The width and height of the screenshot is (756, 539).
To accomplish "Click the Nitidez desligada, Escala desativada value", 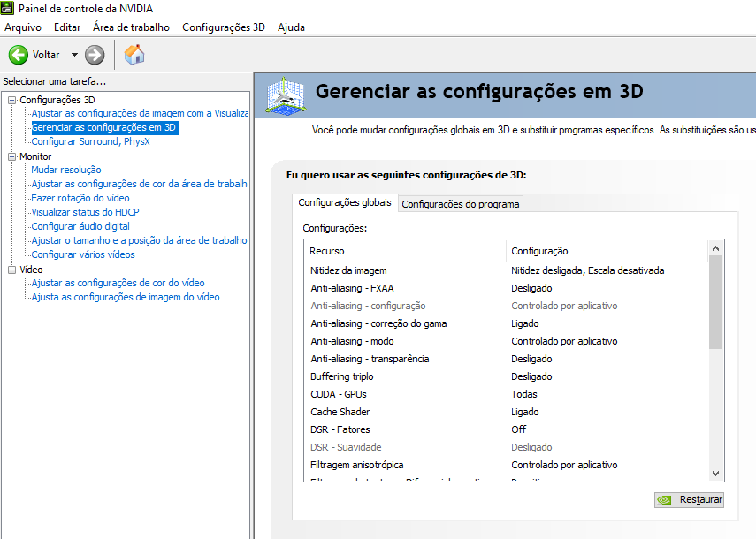I will pyautogui.click(x=588, y=270).
